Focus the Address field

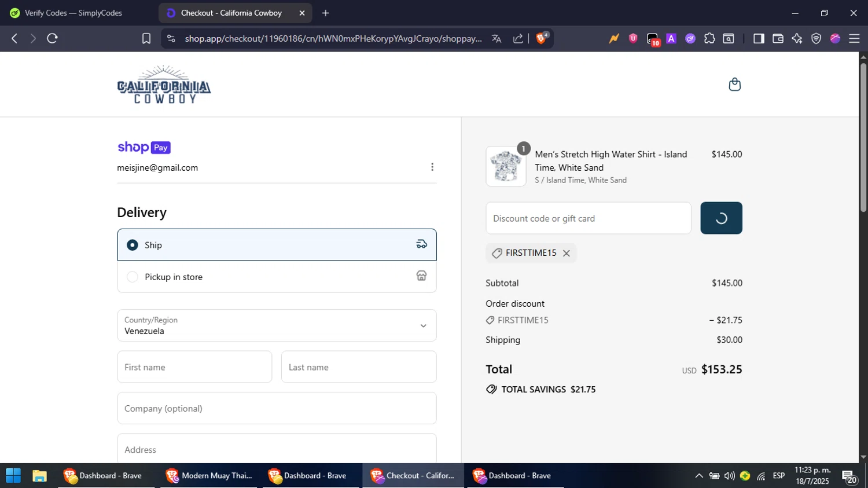coord(277,449)
